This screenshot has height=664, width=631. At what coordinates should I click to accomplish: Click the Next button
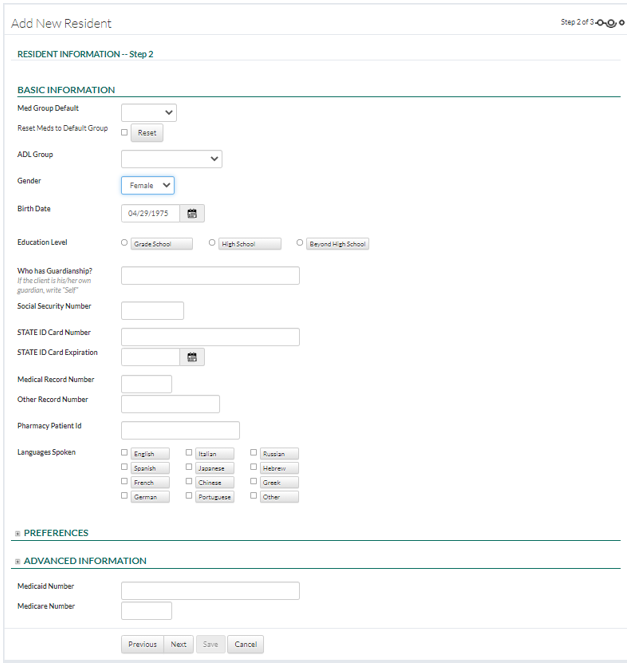point(178,644)
